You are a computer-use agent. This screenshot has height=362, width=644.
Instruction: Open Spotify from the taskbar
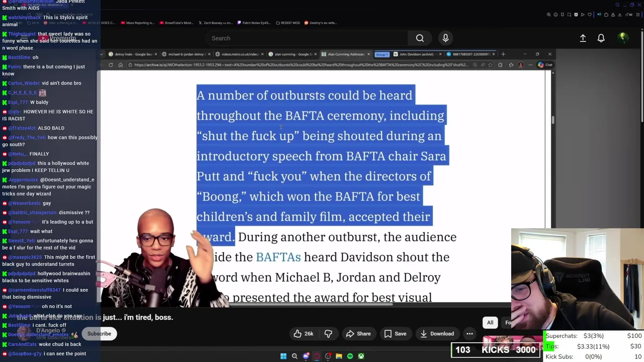click(x=350, y=356)
